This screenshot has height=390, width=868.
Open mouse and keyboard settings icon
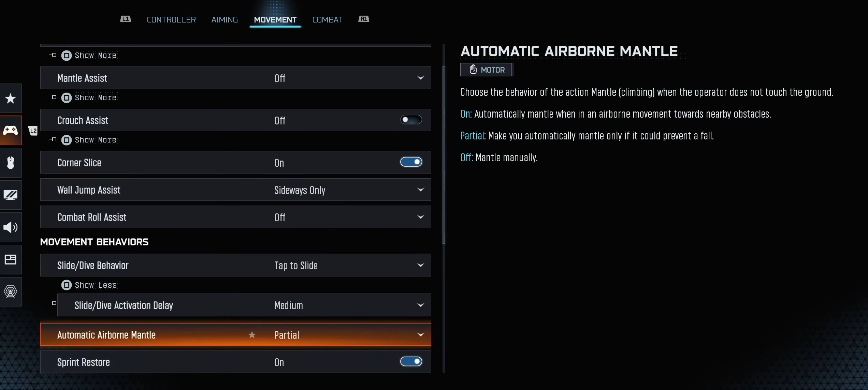[x=10, y=163]
